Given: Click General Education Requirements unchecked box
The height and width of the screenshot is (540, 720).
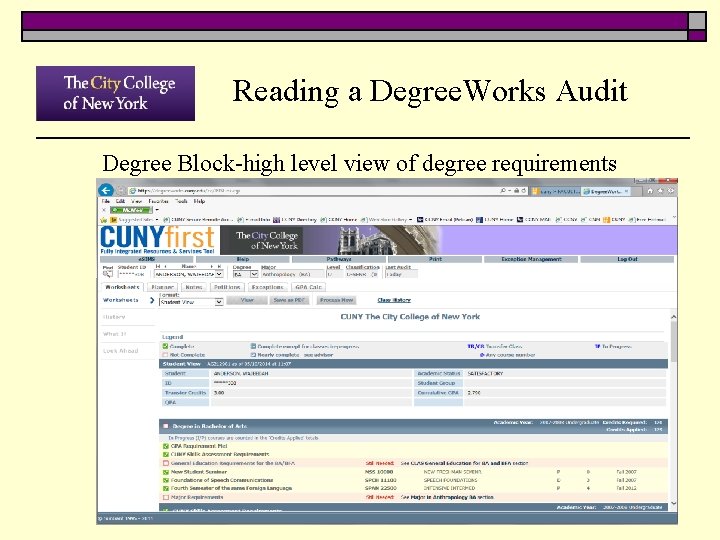Looking at the screenshot, I should coord(166,463).
